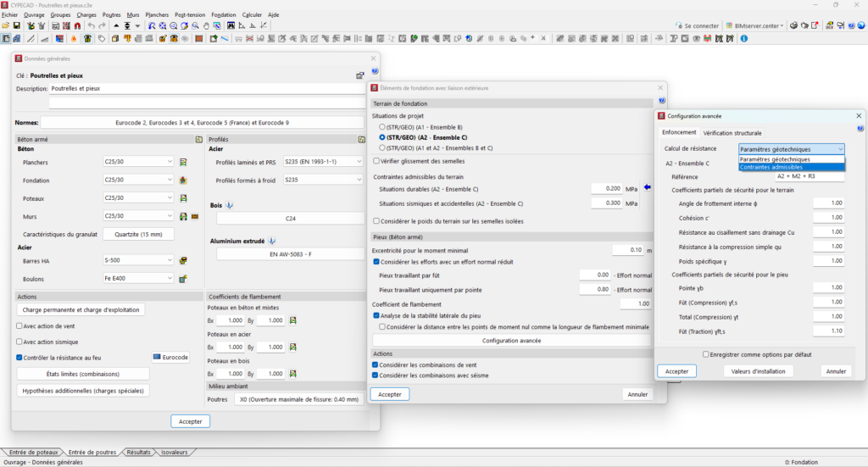
Task: Open the Poutres menu
Action: point(111,15)
